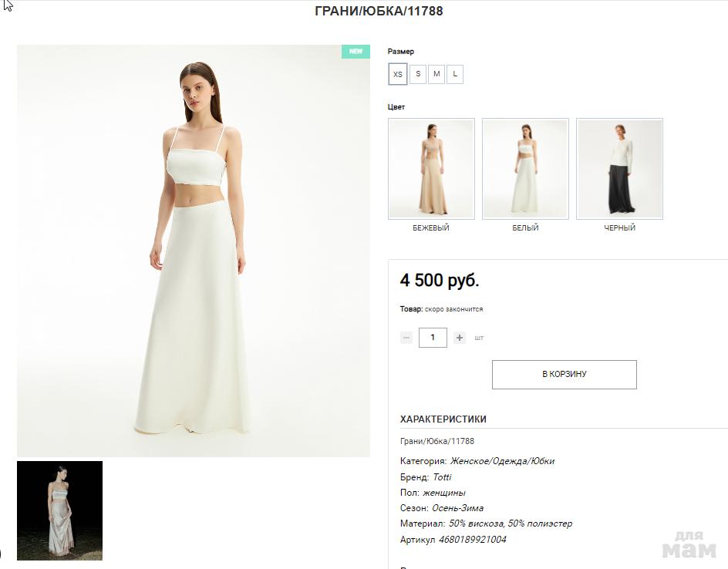The height and width of the screenshot is (569, 728).
Task: Open the Totti brand link
Action: click(442, 477)
